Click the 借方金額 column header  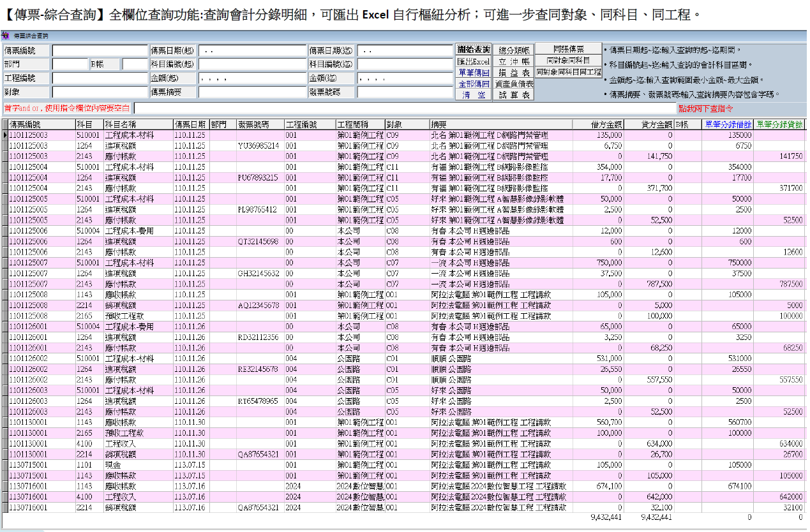coord(597,125)
